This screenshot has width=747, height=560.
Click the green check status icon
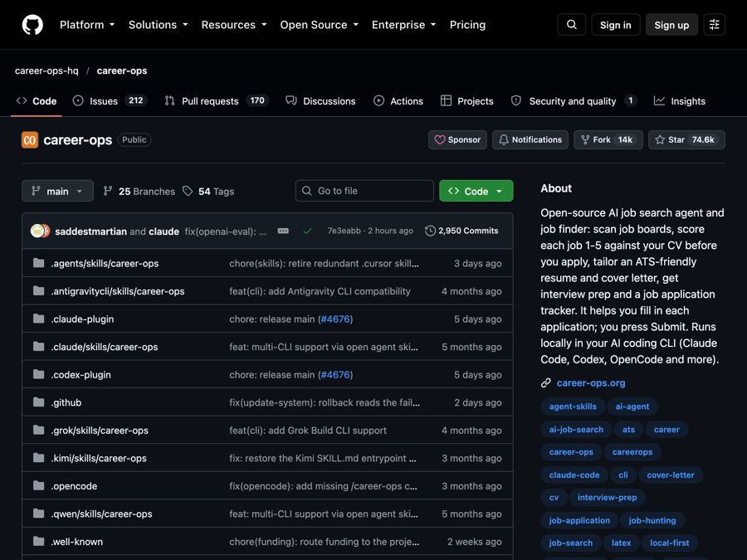point(307,231)
